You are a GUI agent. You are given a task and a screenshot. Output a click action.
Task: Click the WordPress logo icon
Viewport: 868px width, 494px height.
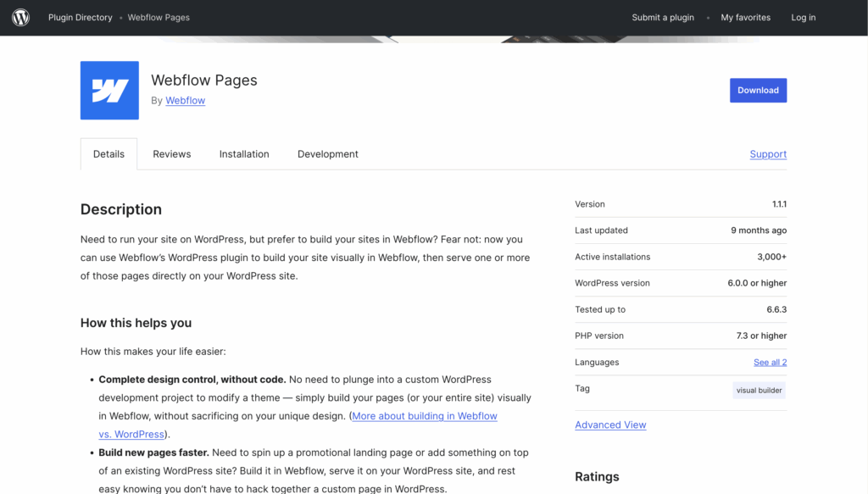[20, 18]
